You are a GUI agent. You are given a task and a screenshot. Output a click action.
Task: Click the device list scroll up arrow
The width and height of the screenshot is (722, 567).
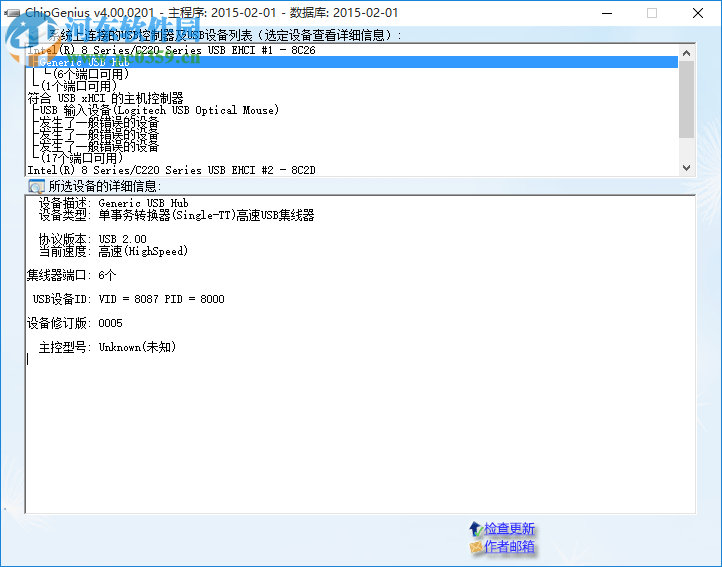point(686,53)
